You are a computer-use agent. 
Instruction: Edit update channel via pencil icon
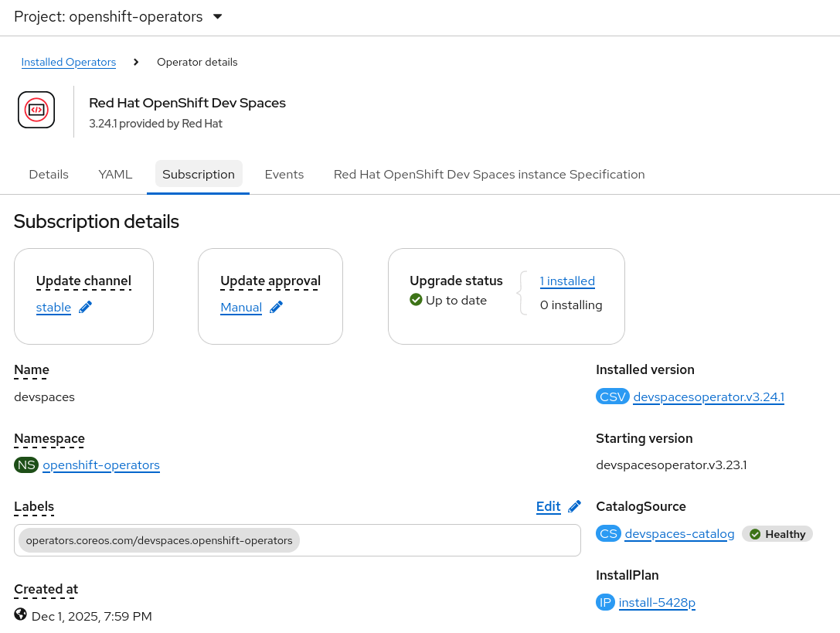pos(85,308)
